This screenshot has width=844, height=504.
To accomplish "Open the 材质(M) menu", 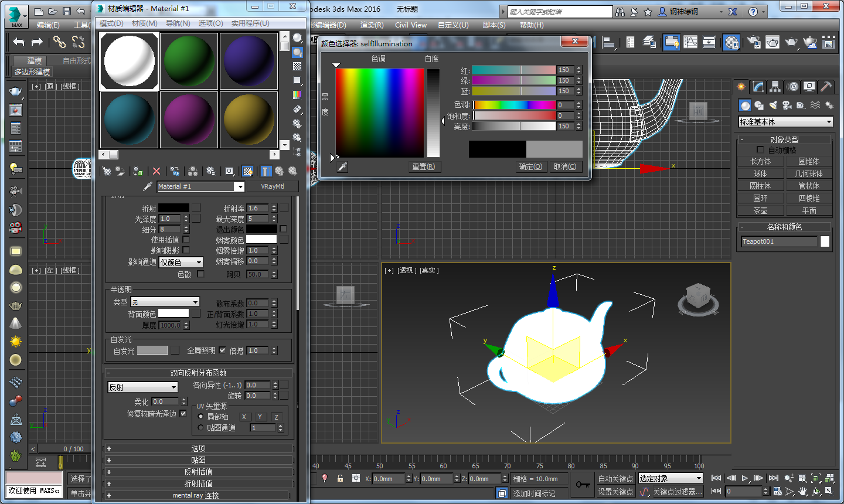I will [144, 23].
